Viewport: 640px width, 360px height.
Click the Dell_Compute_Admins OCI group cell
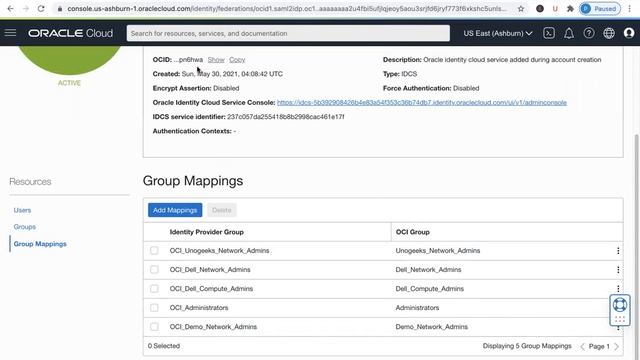[429, 289]
